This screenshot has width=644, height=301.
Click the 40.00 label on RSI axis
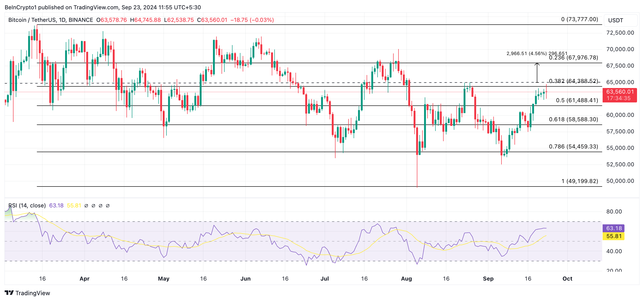614,251
